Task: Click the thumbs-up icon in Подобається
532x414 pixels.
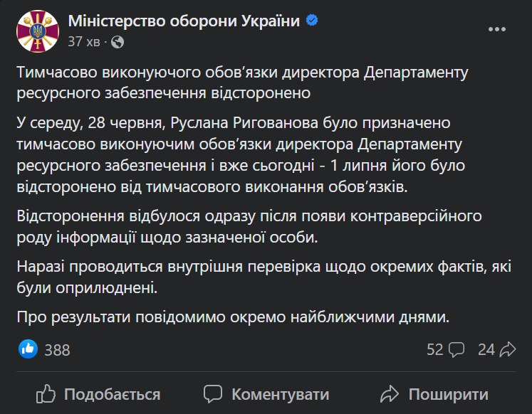Action: pos(46,394)
